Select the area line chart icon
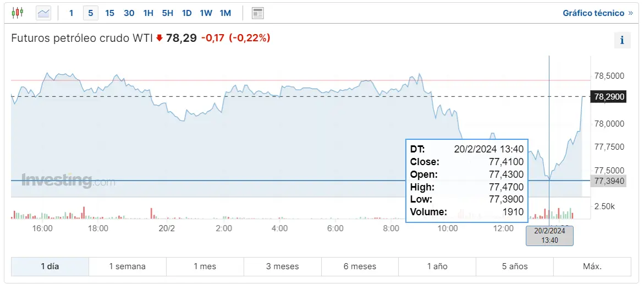The width and height of the screenshot is (644, 289). pos(43,13)
